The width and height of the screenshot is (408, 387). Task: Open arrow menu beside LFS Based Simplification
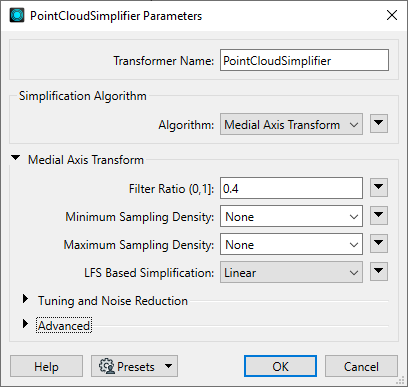pyautogui.click(x=379, y=272)
